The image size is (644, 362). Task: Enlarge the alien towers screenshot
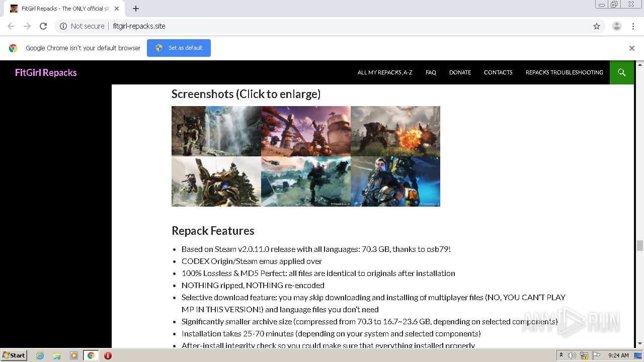306,131
